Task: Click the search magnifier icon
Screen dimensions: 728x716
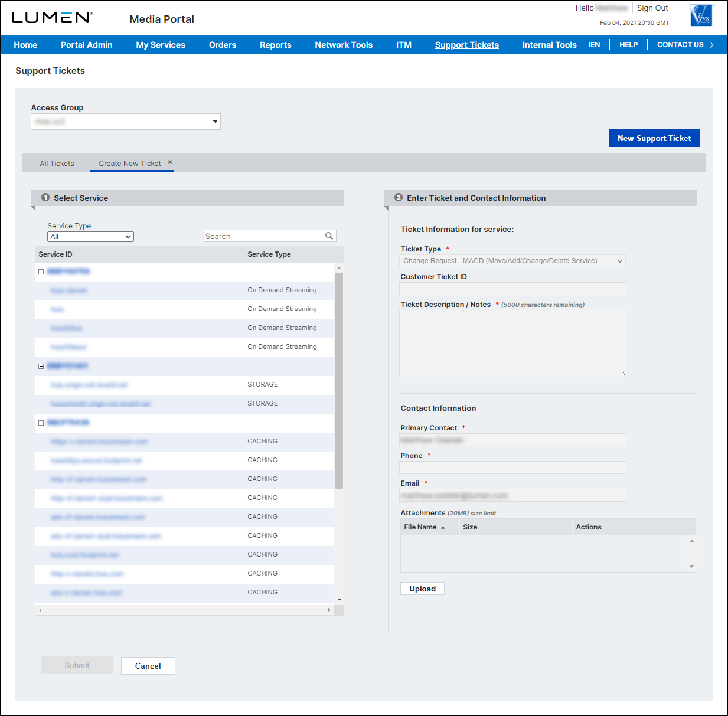Action: pos(329,236)
